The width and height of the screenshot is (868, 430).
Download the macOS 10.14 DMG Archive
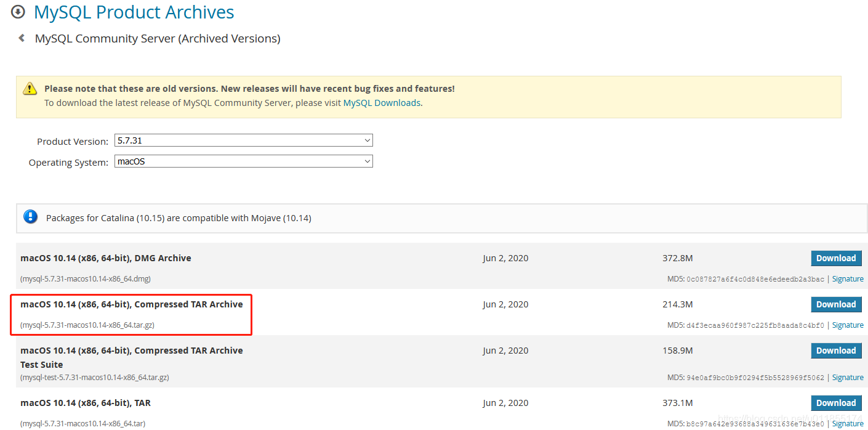coord(836,258)
